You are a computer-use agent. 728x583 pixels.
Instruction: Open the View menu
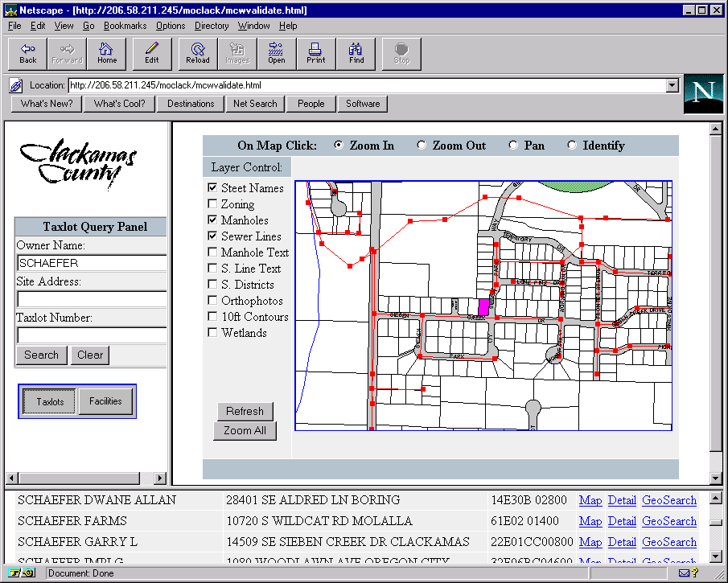point(64,26)
